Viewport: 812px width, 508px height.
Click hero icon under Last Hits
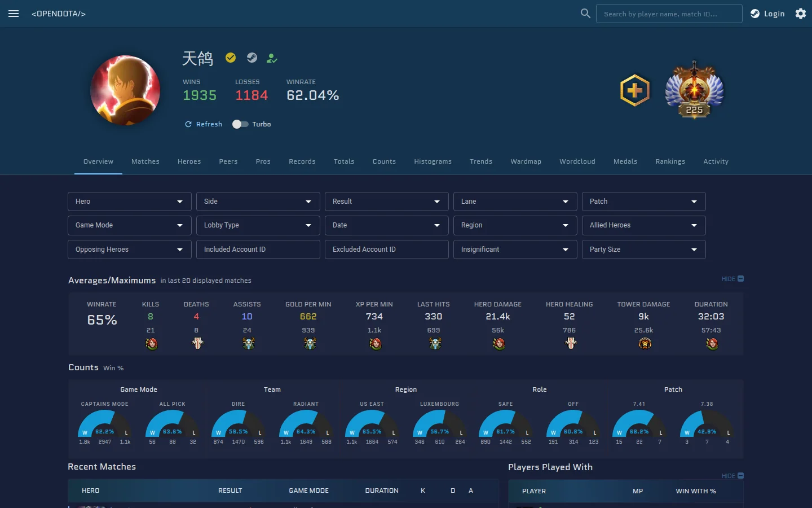[x=435, y=343]
